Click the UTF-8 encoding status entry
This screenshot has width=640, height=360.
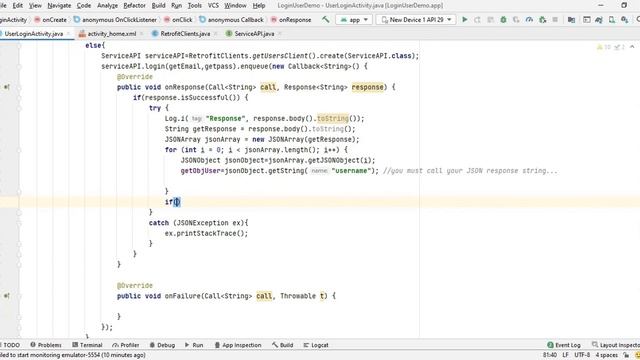tap(582, 355)
